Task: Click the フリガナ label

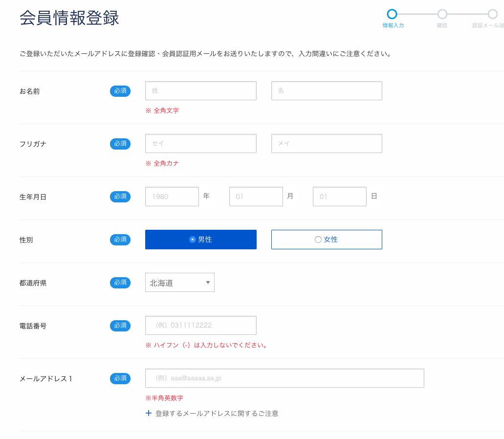Action: tap(33, 144)
